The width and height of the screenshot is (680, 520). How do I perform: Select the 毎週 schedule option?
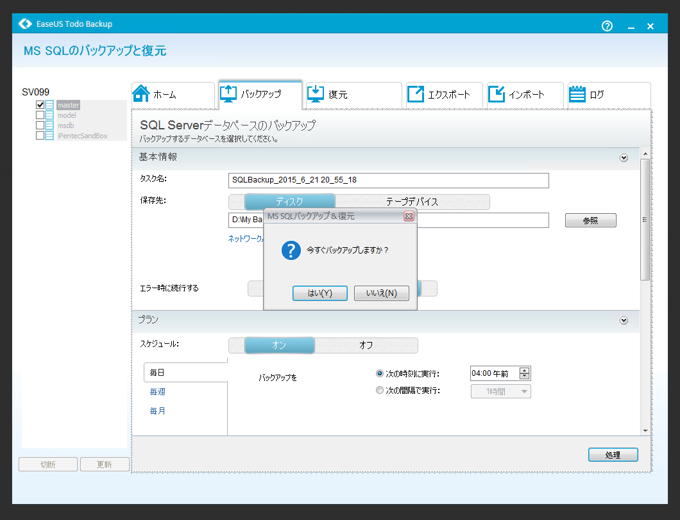point(157,392)
